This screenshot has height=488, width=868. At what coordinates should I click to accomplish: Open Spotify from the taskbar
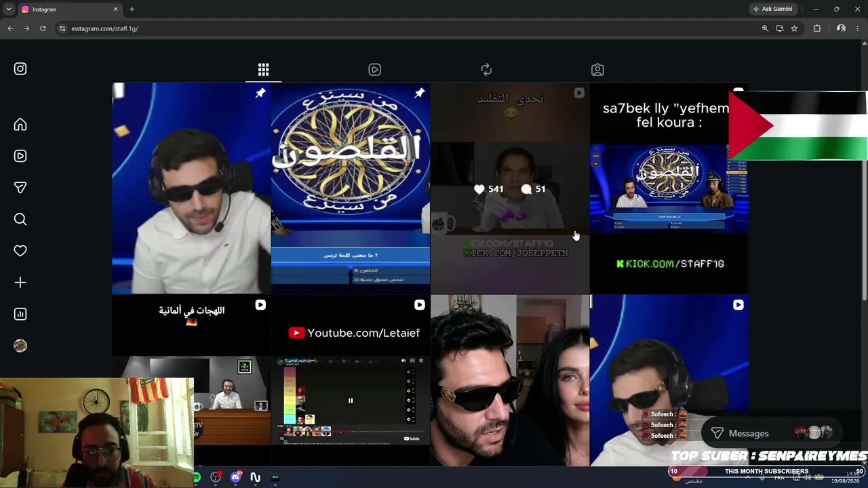(x=197, y=478)
